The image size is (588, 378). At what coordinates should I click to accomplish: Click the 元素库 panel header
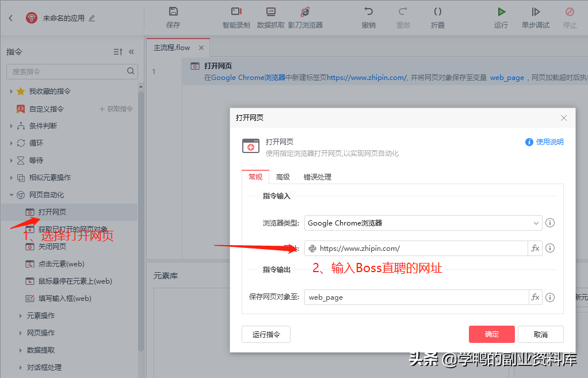coord(165,276)
